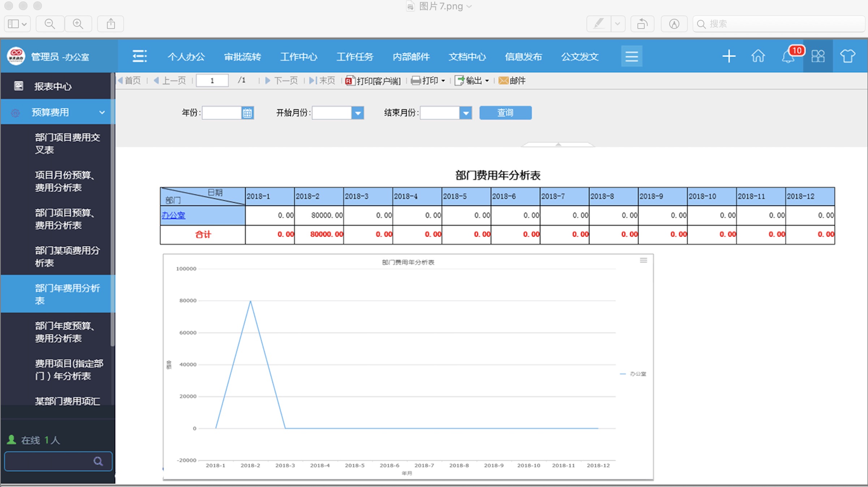Image resolution: width=868 pixels, height=487 pixels.
Task: Open the 输出 export dropdown arrow
Action: point(487,81)
